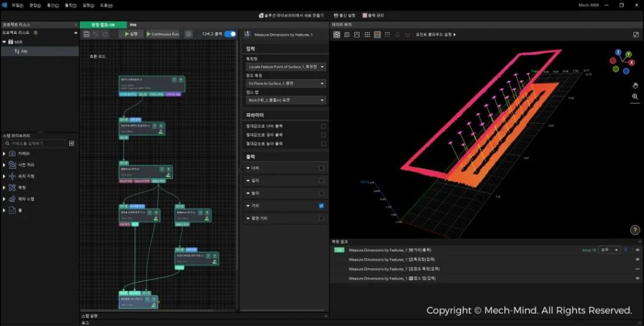Open the 특징점 dropdown Locate Feature Point
Image resolution: width=644 pixels, height=326 pixels.
click(286, 66)
